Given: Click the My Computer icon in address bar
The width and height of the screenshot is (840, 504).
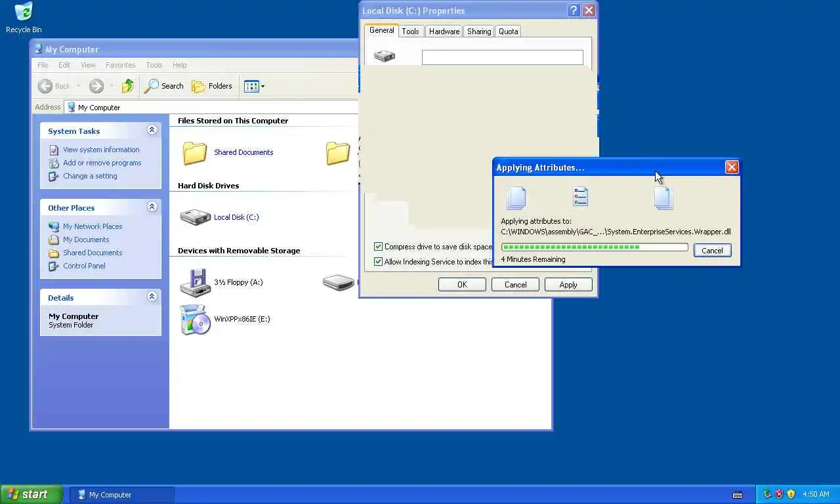Looking at the screenshot, I should pyautogui.click(x=72, y=107).
